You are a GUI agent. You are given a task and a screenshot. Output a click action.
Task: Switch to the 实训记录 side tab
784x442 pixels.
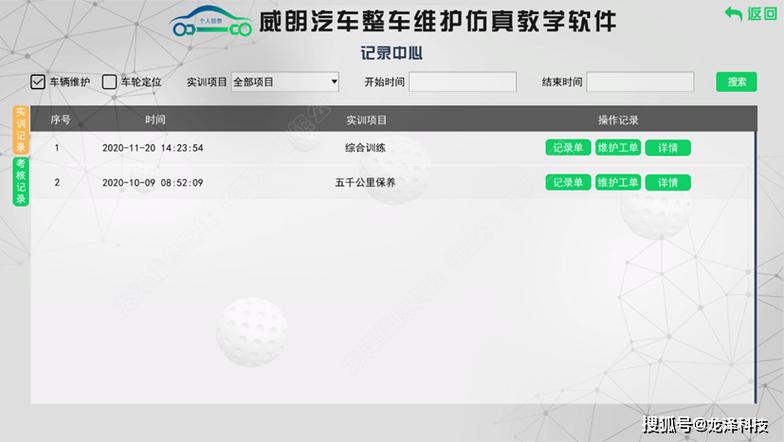pyautogui.click(x=20, y=130)
